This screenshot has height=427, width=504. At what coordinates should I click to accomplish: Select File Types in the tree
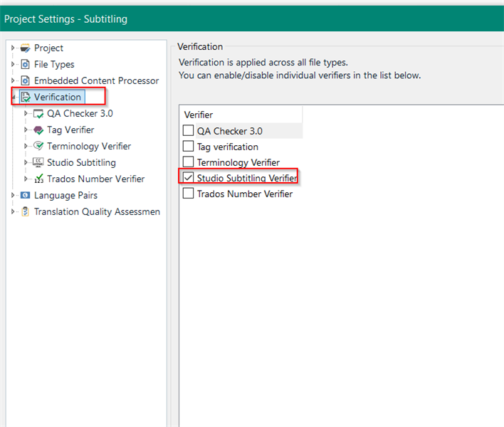(x=54, y=64)
